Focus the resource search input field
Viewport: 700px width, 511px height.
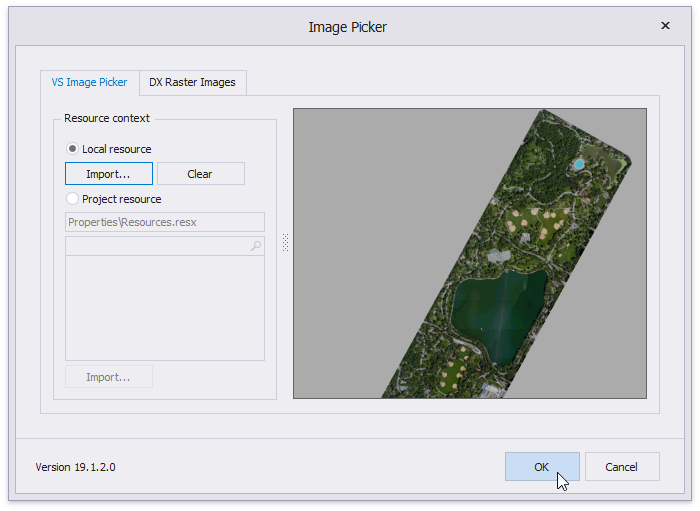click(x=155, y=246)
